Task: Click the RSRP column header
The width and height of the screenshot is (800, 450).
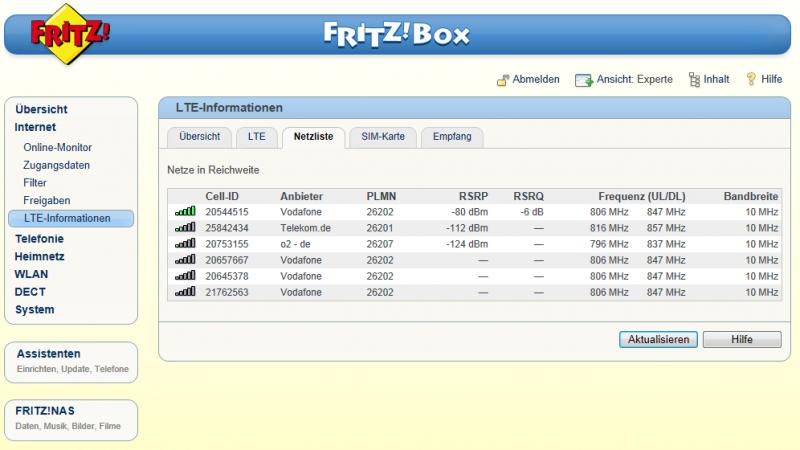Action: (473, 196)
